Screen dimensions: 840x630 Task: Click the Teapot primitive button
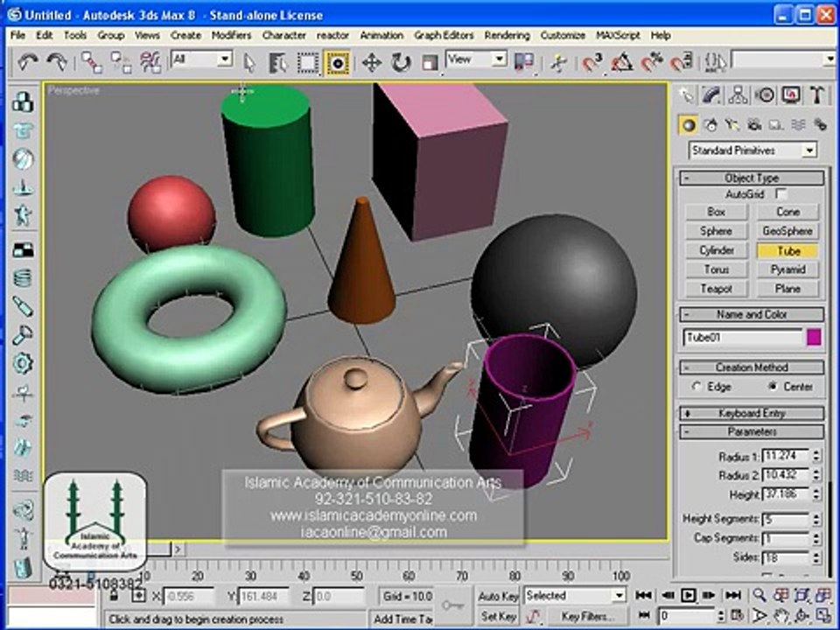(x=717, y=290)
